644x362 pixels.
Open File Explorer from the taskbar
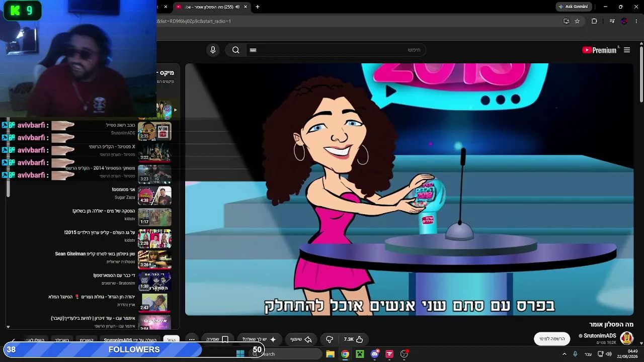pos(331,354)
